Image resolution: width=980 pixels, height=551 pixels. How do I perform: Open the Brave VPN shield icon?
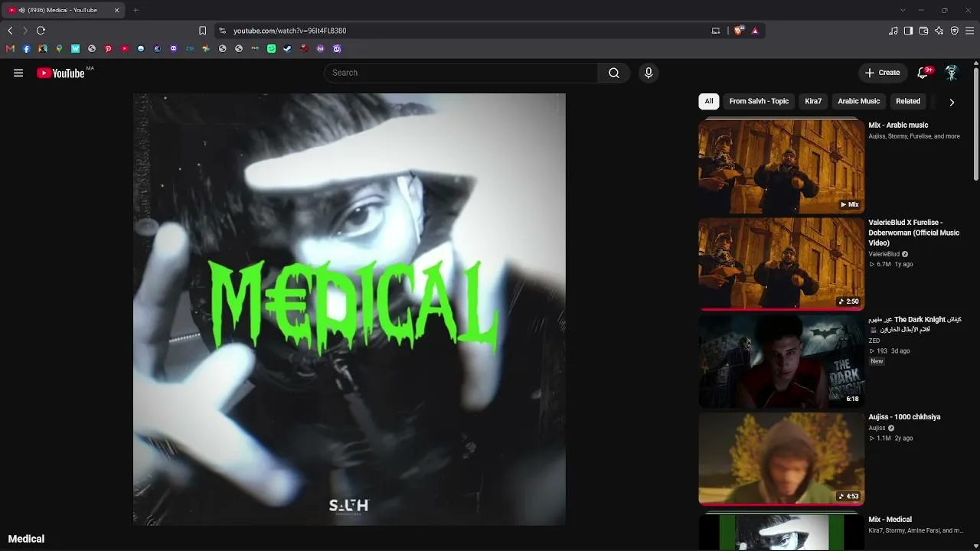click(x=955, y=31)
